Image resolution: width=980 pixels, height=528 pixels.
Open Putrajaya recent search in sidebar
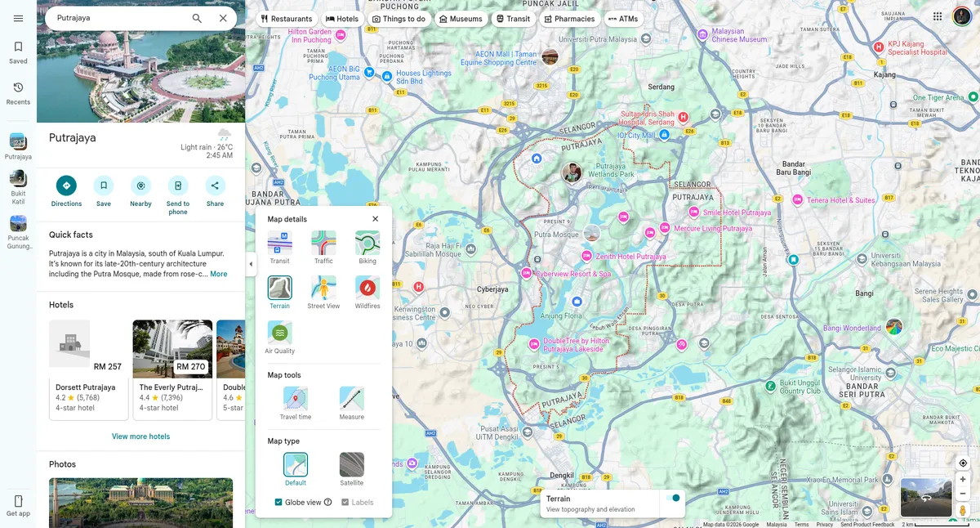[18, 147]
